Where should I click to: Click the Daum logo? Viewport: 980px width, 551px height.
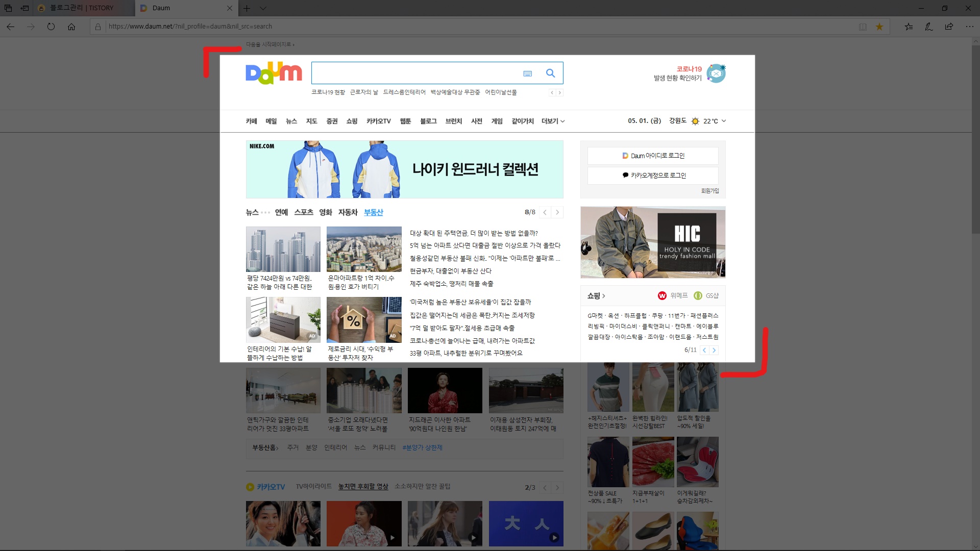[x=274, y=73]
